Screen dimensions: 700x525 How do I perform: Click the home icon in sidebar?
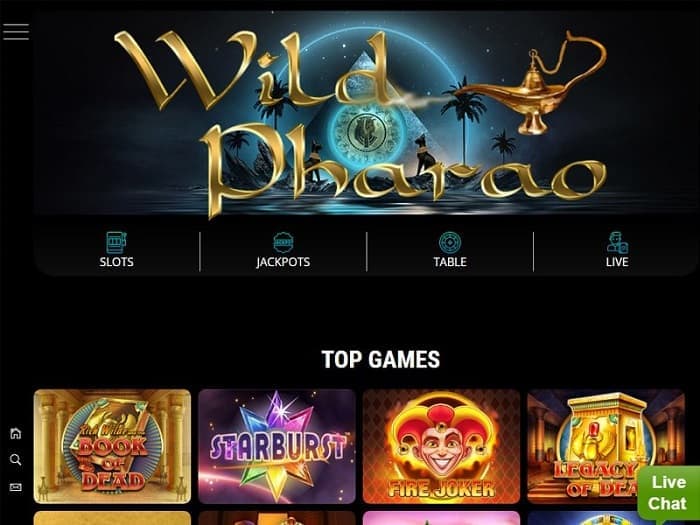(x=16, y=433)
